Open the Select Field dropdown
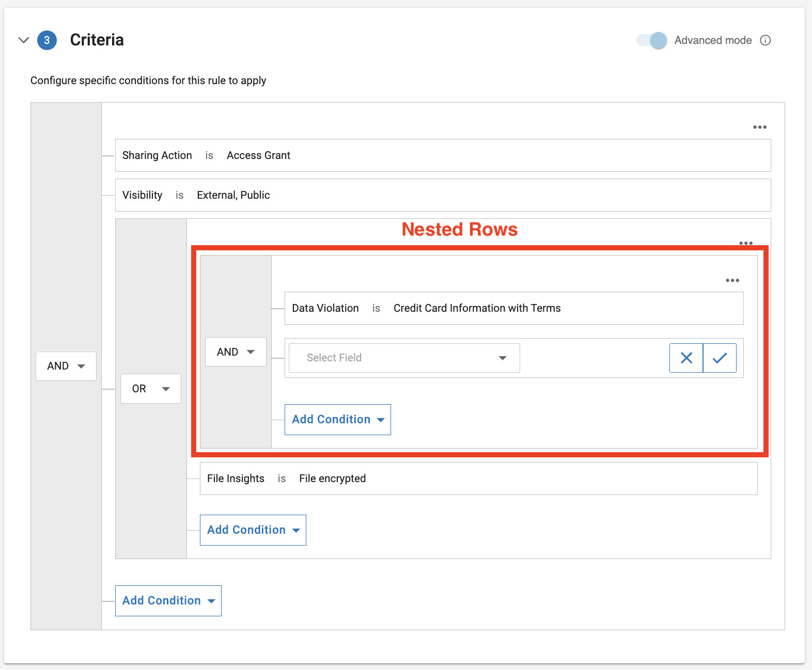Image resolution: width=812 pixels, height=670 pixels. tap(404, 358)
